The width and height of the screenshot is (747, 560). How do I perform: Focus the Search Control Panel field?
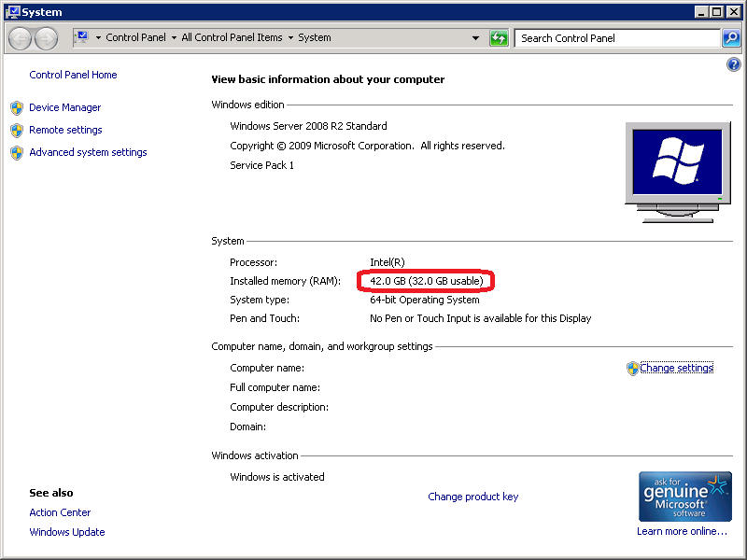[x=617, y=38]
